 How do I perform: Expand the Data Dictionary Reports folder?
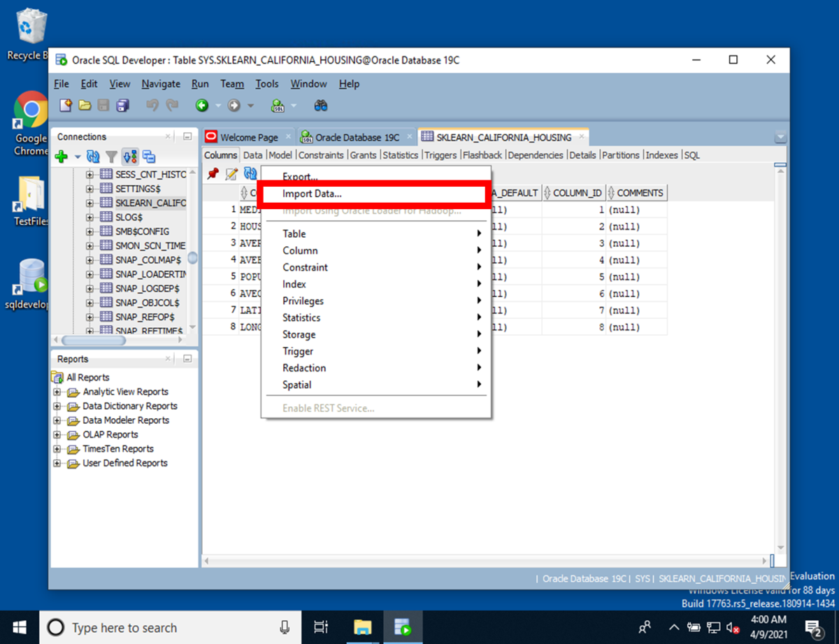58,406
